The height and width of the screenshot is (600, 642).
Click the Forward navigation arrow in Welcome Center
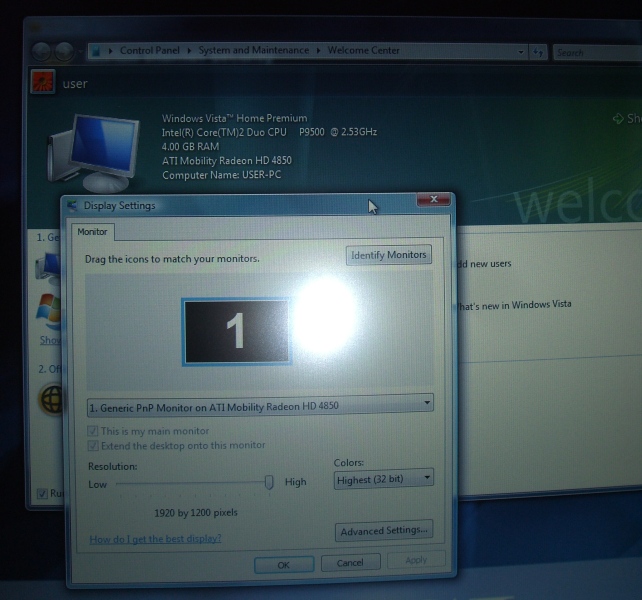point(65,52)
